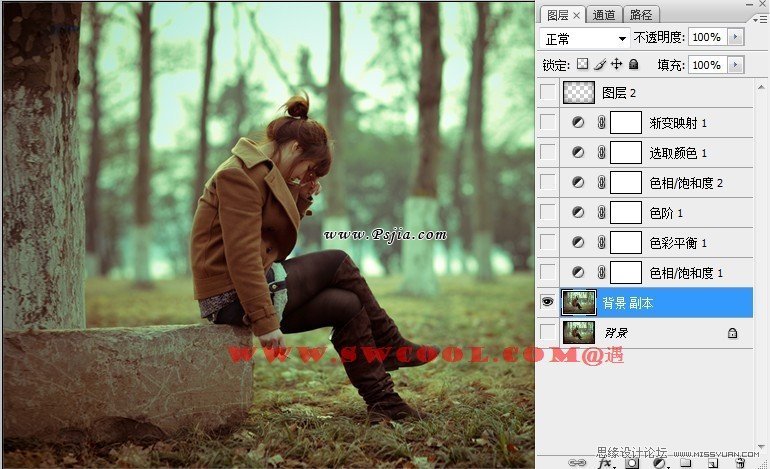Viewport: 770px width, 469px height.
Task: Open the 填充 fill slider arrow
Action: click(x=735, y=65)
